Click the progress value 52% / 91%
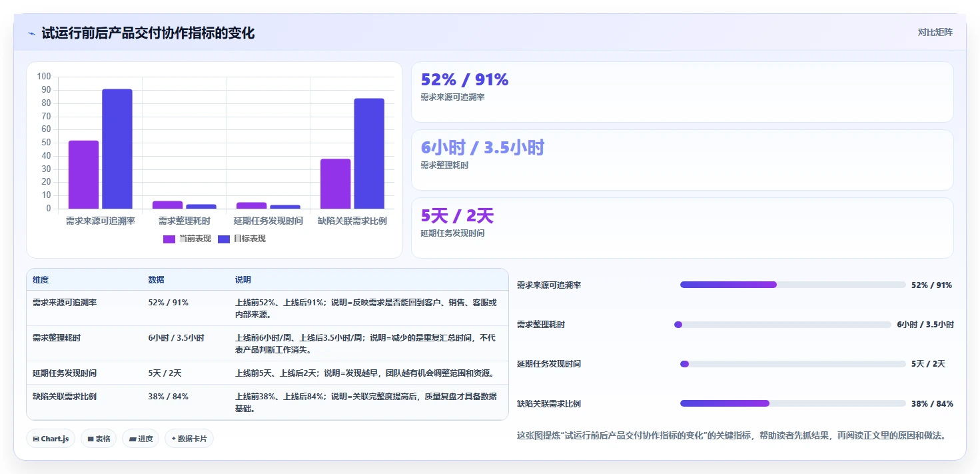 pyautogui.click(x=932, y=285)
